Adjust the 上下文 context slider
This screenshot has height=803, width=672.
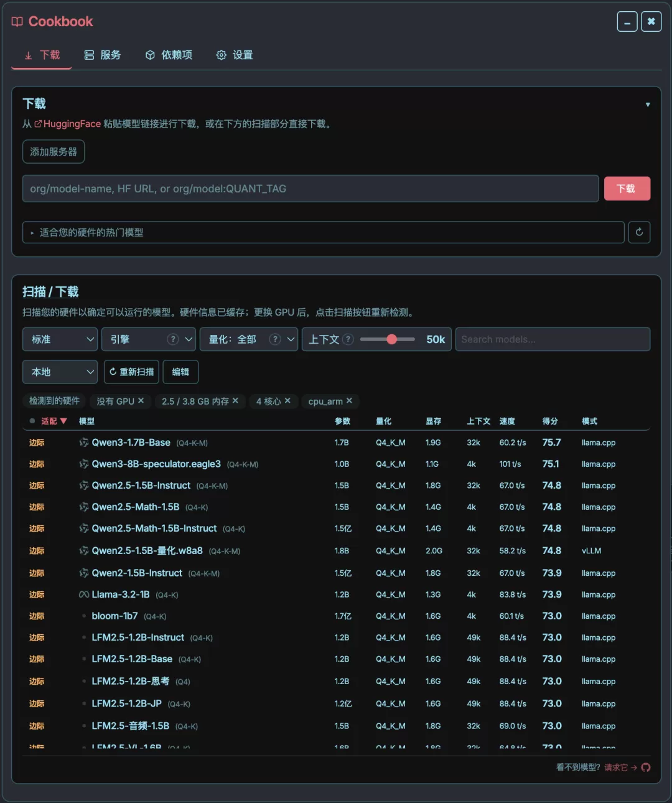(x=388, y=339)
